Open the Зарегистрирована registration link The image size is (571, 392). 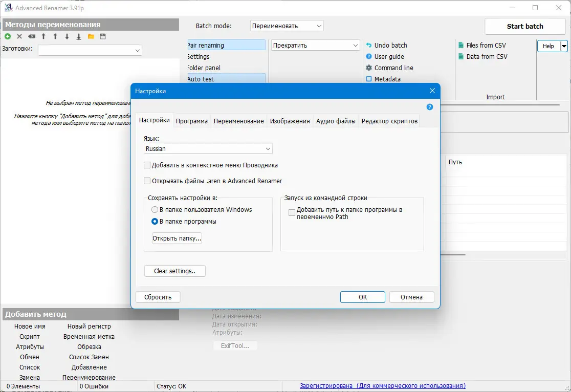[382, 386]
